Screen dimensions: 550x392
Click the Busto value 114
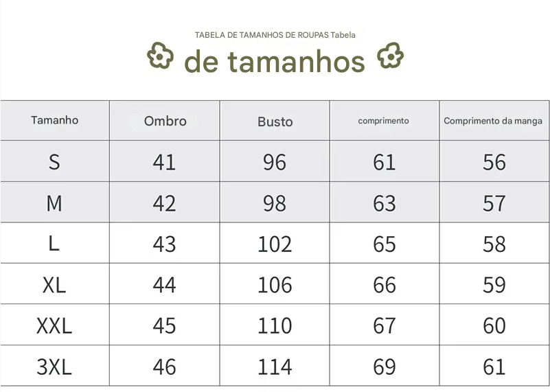point(275,367)
